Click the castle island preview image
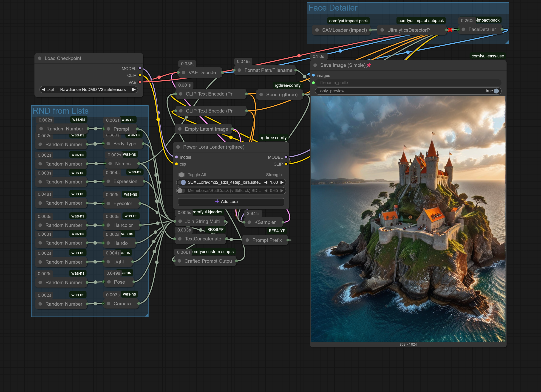 pos(408,219)
